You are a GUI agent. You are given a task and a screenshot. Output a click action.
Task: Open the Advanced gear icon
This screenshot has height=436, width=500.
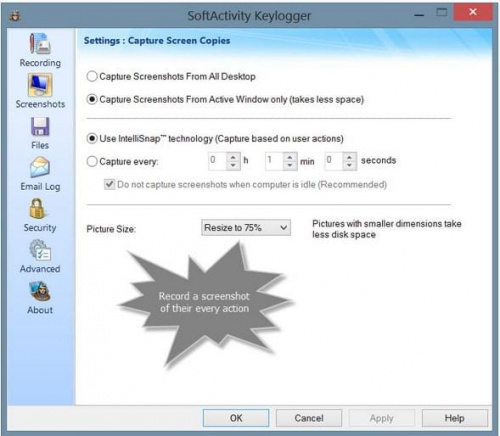[40, 250]
